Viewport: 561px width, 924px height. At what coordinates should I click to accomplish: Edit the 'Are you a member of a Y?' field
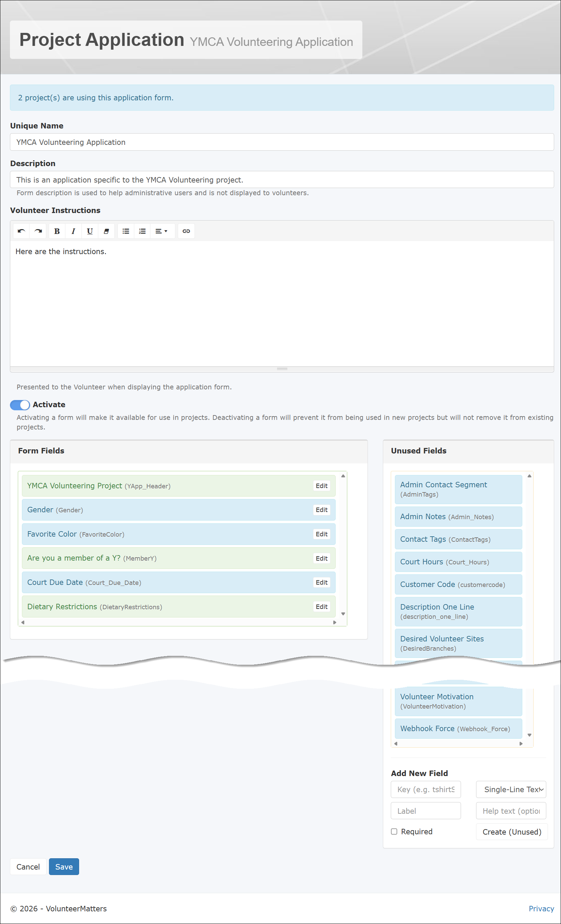pyautogui.click(x=322, y=558)
